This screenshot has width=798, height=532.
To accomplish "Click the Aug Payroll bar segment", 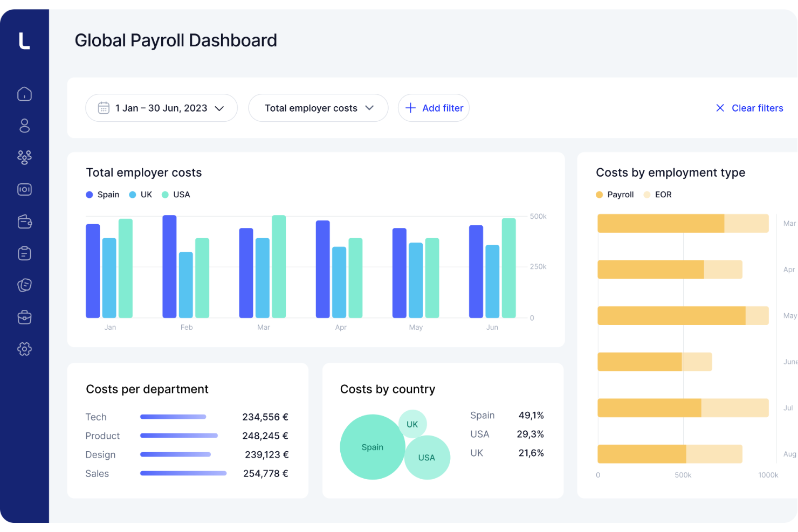I will (642, 454).
